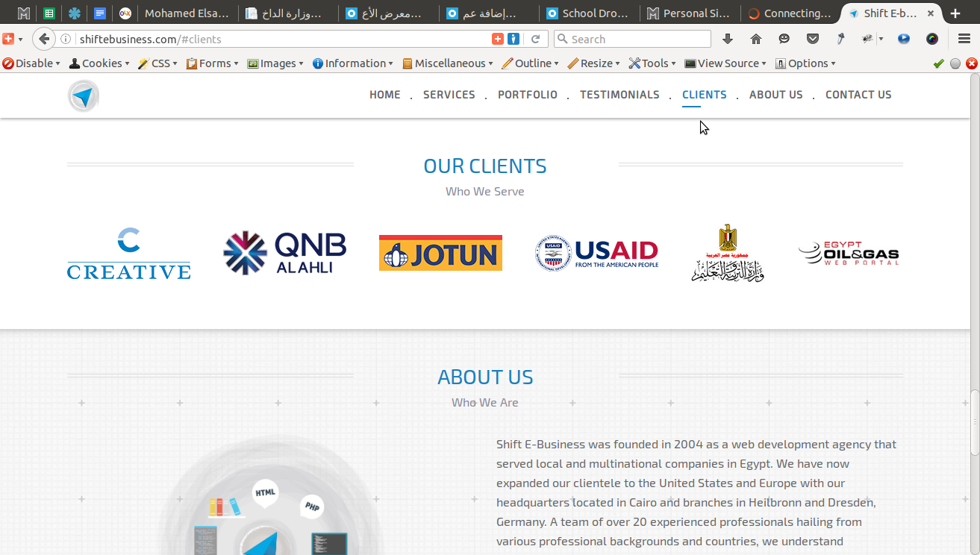Click the orange plus icon in address bar

[x=498, y=39]
